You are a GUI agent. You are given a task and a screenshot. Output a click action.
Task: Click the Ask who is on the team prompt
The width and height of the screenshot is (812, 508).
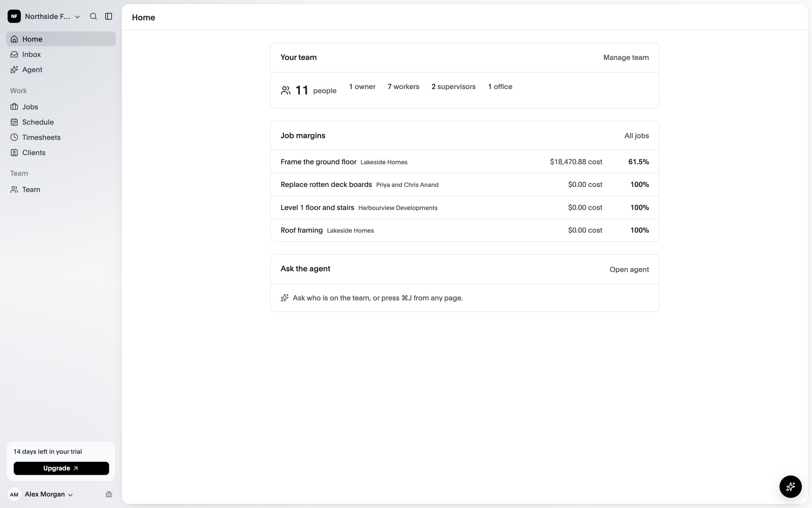pyautogui.click(x=378, y=298)
